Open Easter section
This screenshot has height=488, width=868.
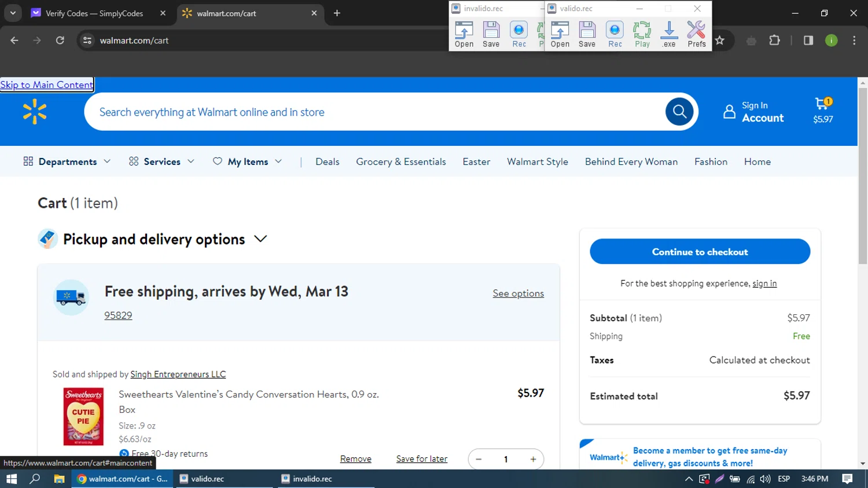[476, 162]
